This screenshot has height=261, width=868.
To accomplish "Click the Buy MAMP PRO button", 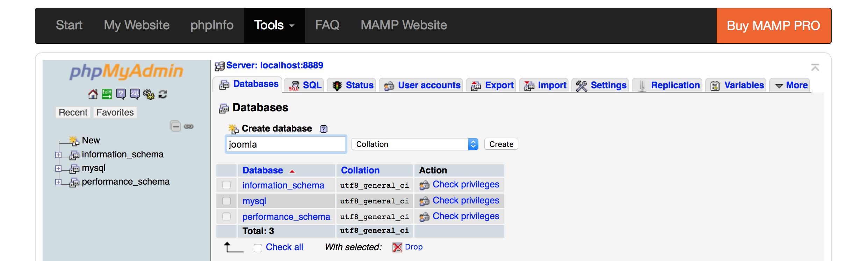I will pos(774,25).
